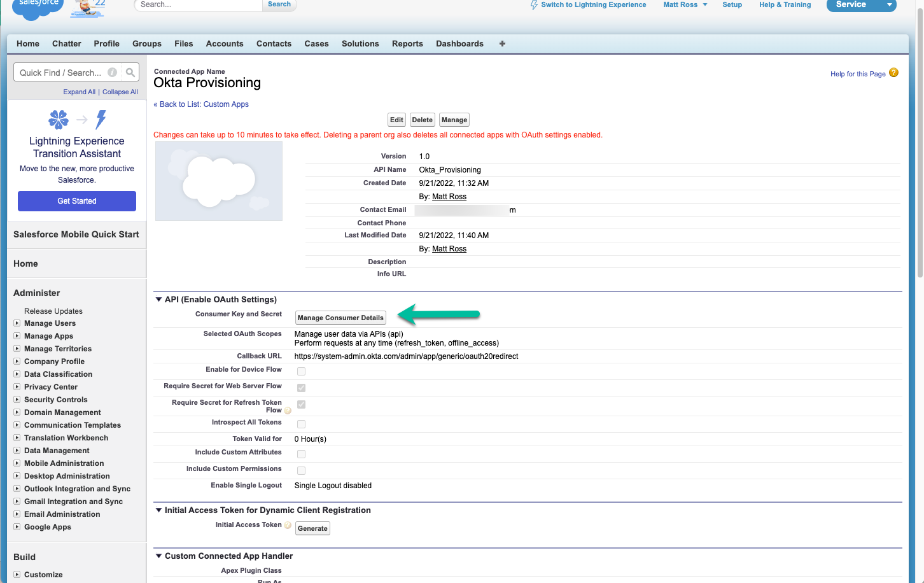
Task: Switch to the Accounts tab
Action: [225, 43]
